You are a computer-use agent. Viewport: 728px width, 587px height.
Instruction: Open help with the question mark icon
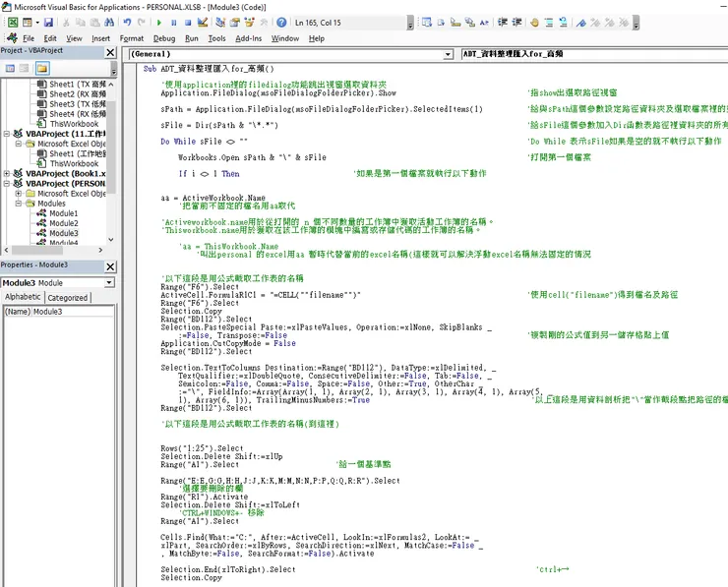[x=282, y=22]
